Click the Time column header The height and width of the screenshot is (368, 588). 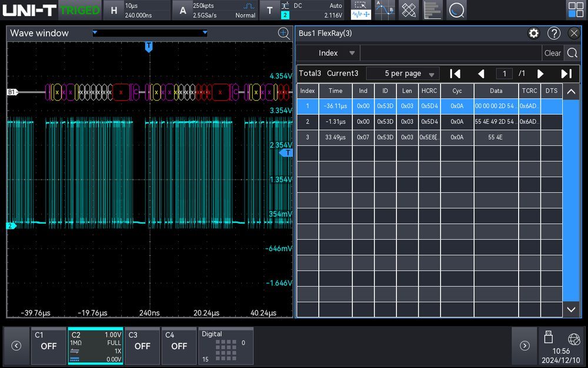pyautogui.click(x=335, y=91)
